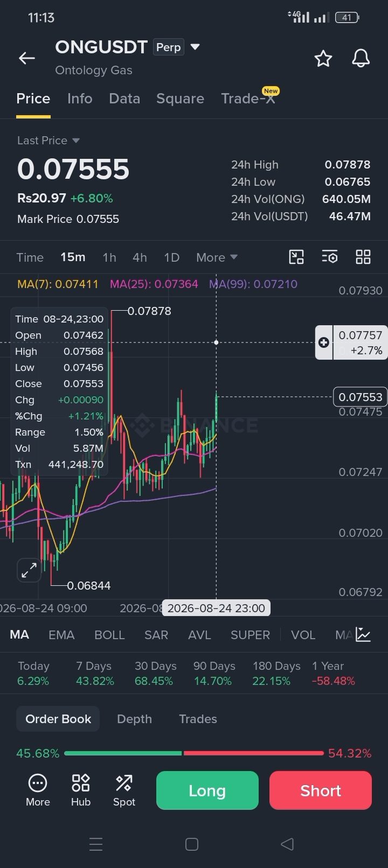Image resolution: width=388 pixels, height=868 pixels.
Task: Open Android recent apps menu button
Action: 96,844
